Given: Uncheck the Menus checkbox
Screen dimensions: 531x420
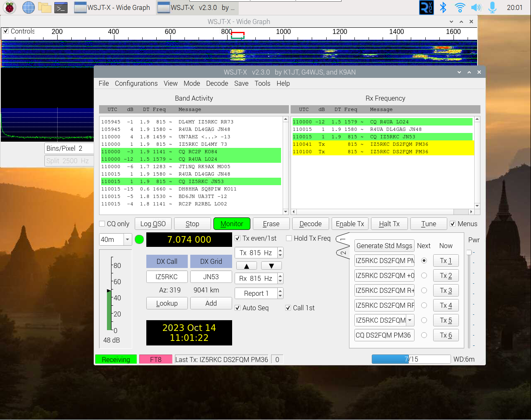Looking at the screenshot, I should click(x=453, y=224).
